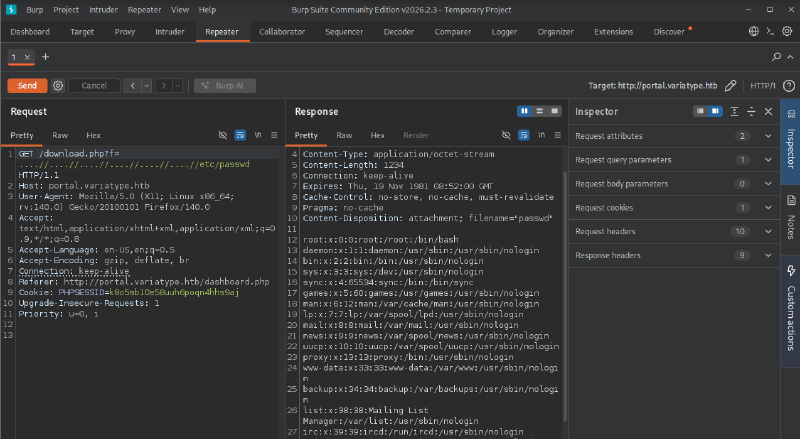800x439 pixels.
Task: Go back in request history
Action: (132, 86)
